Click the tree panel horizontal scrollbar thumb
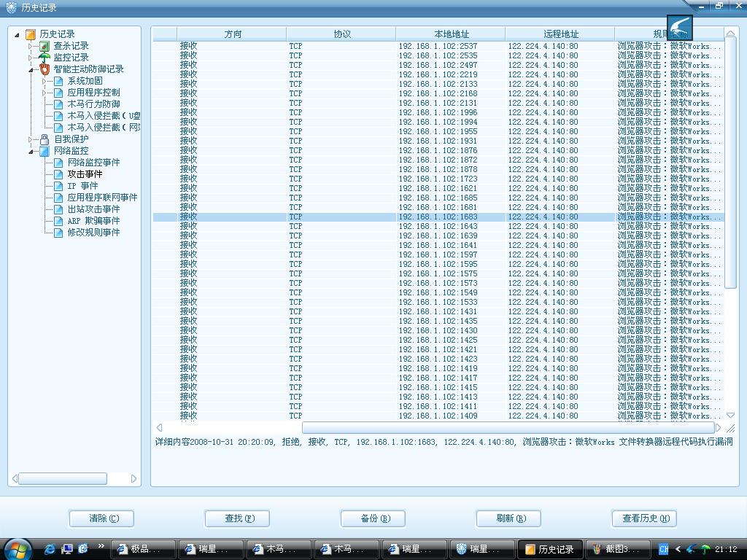Screen dimensions: 747x560 pyautogui.click(x=63, y=478)
